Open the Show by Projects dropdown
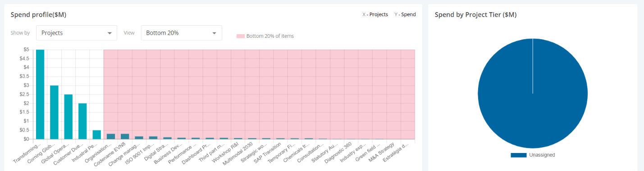644x171 pixels. click(76, 33)
